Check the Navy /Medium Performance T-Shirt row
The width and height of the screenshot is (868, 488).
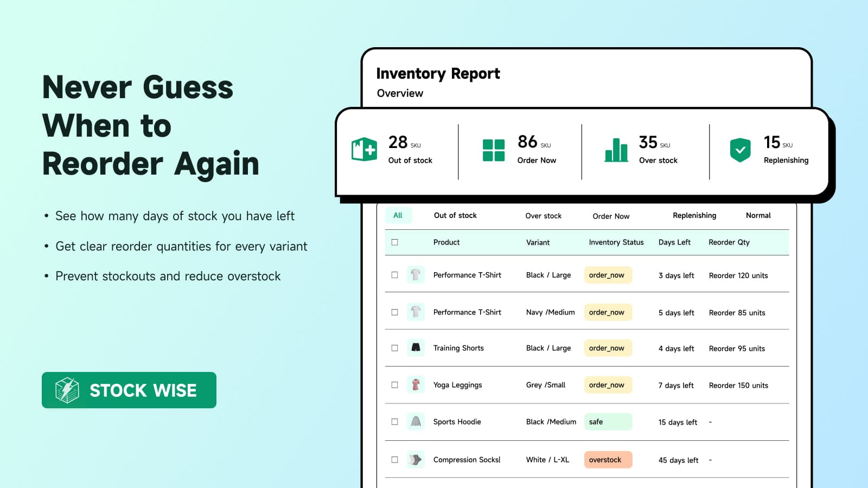(x=394, y=312)
